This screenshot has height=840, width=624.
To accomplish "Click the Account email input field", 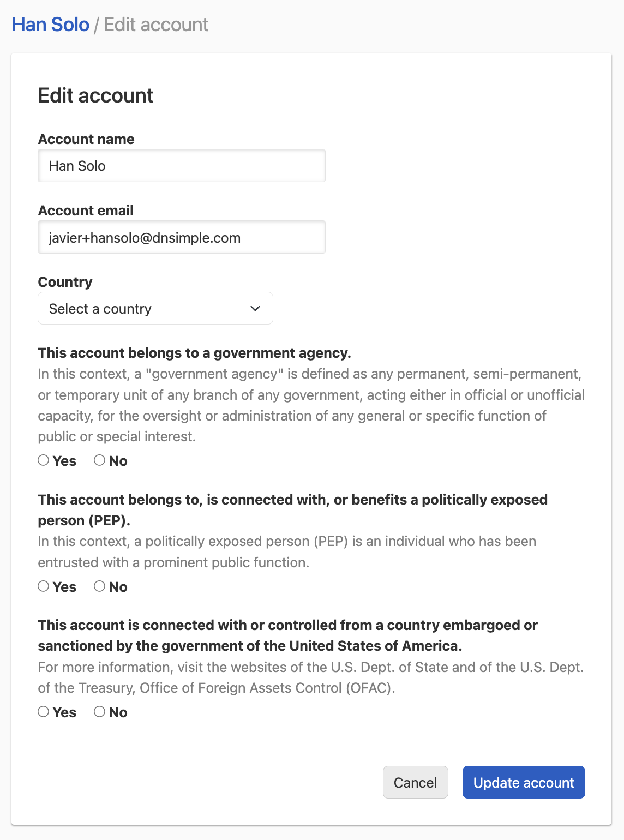I will click(x=181, y=237).
